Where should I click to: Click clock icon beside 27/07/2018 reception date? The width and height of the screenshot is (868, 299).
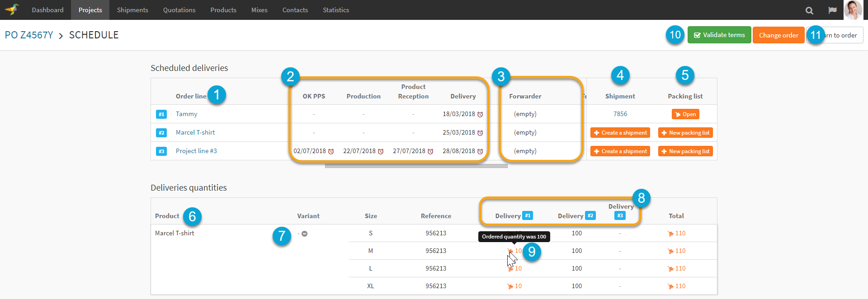[430, 151]
